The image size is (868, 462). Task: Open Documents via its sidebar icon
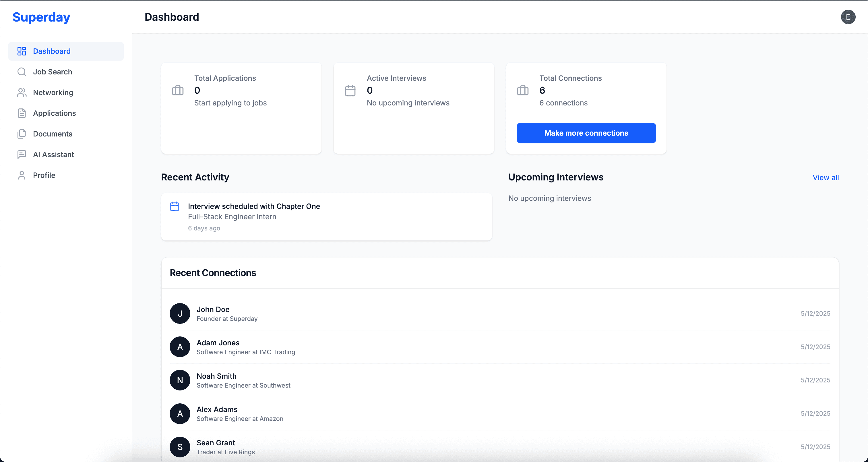(x=22, y=134)
